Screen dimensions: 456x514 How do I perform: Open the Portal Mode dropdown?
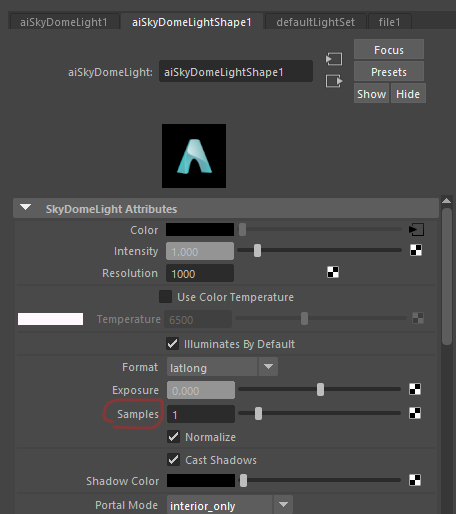click(x=230, y=505)
